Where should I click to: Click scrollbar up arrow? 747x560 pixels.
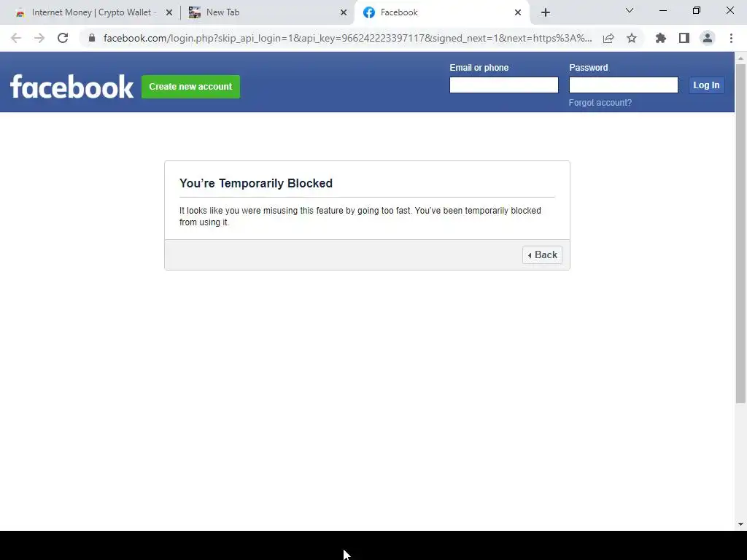coord(740,58)
